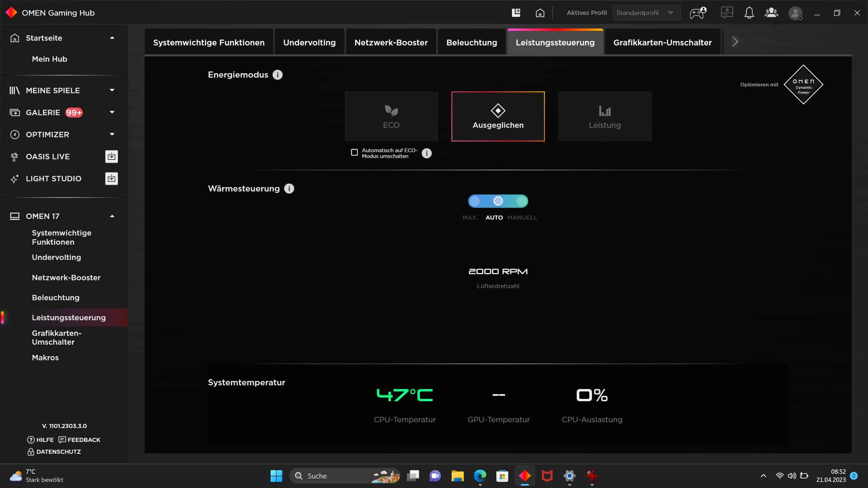Open the notifications bell
868x488 pixels.
click(749, 13)
